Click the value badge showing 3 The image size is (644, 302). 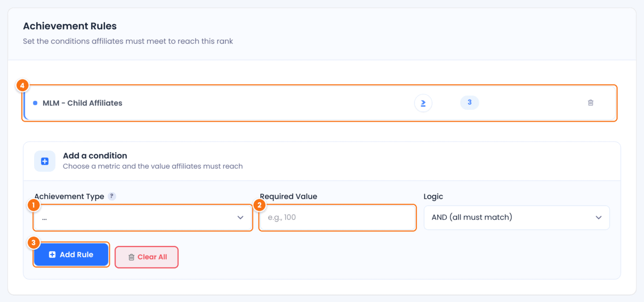click(x=470, y=102)
